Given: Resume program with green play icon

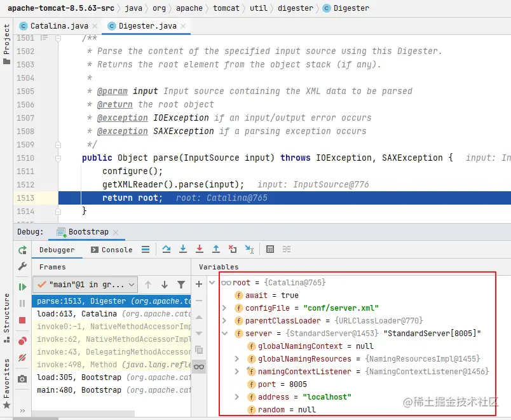Looking at the screenshot, I should pos(22,287).
